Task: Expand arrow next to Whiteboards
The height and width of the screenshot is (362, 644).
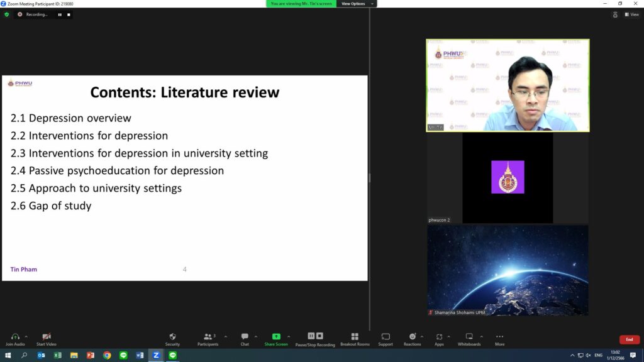Action: [481, 337]
